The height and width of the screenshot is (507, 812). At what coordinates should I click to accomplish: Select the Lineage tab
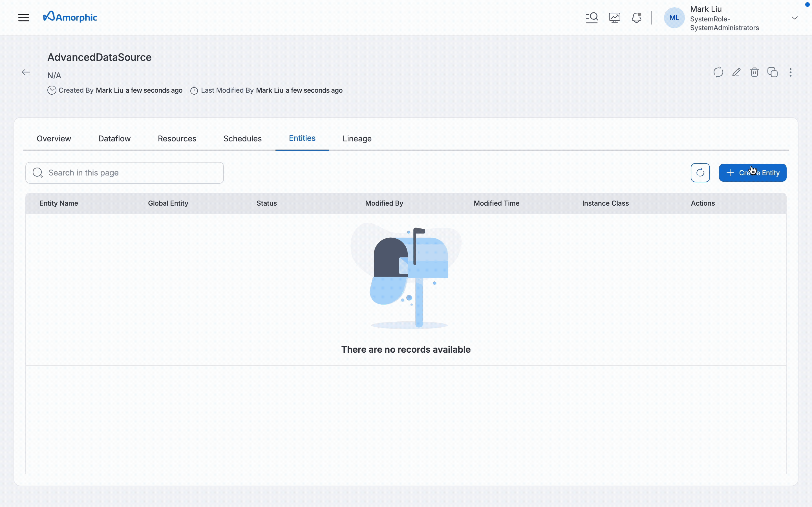(x=357, y=139)
